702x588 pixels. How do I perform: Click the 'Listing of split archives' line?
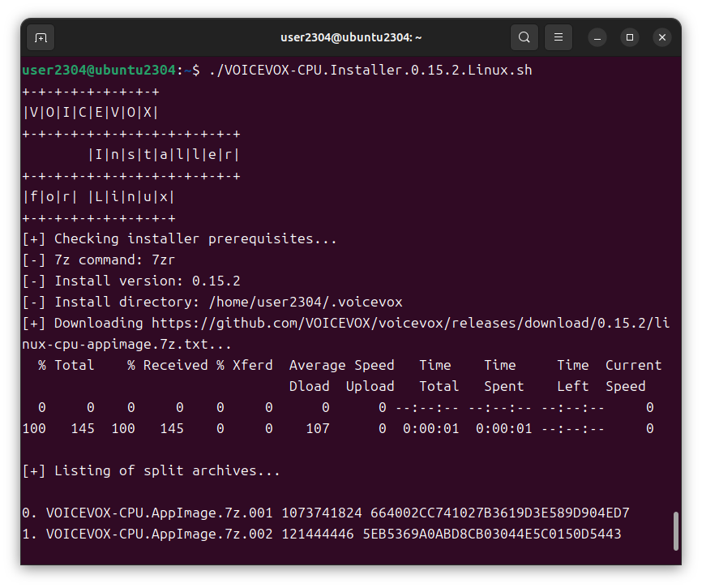pos(152,470)
